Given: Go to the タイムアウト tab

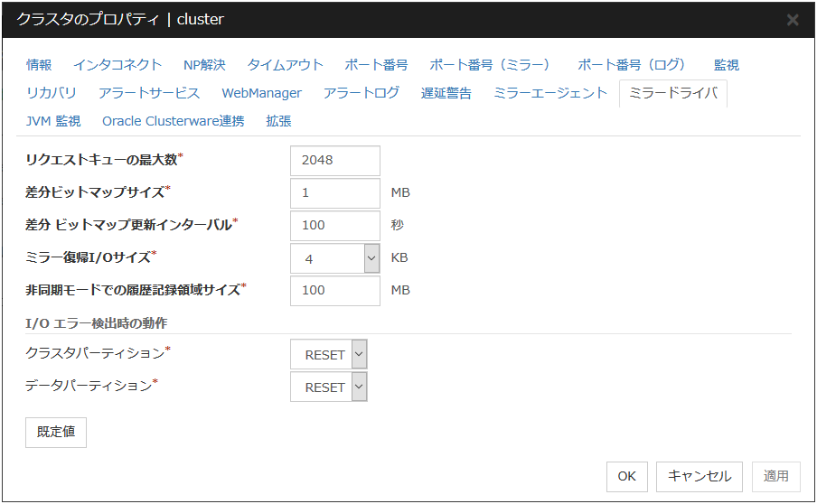Looking at the screenshot, I should click(x=286, y=65).
